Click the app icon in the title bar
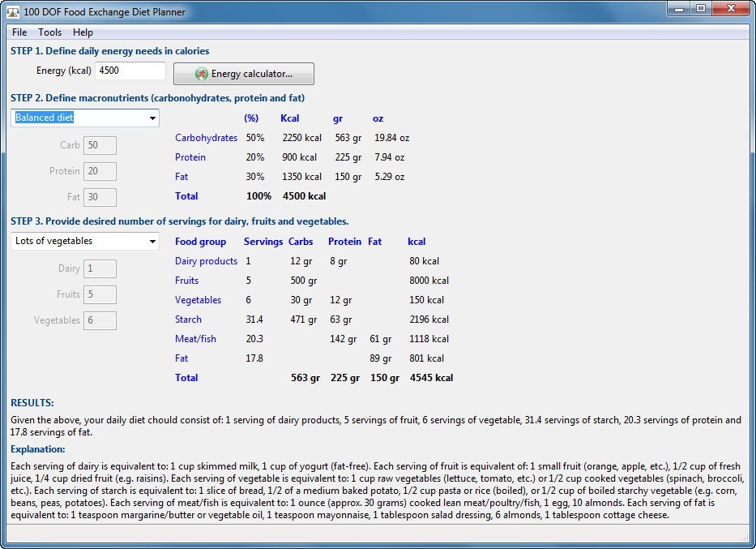This screenshot has height=549, width=756. click(x=13, y=12)
